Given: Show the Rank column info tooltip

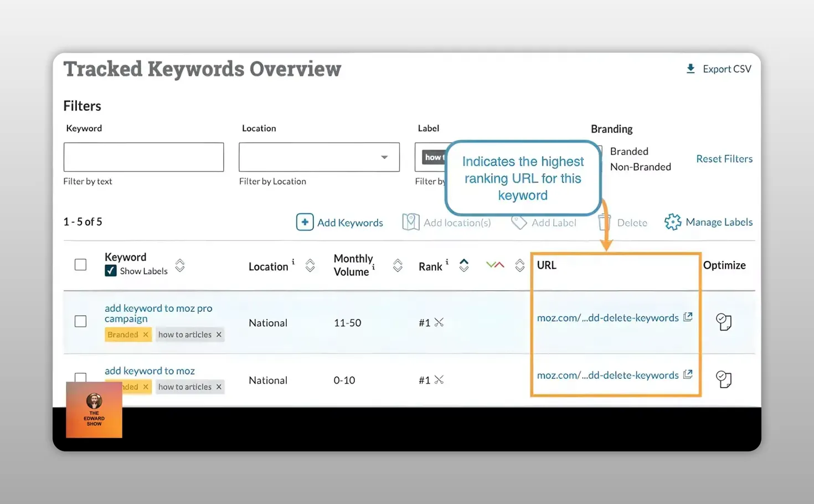Looking at the screenshot, I should (447, 261).
